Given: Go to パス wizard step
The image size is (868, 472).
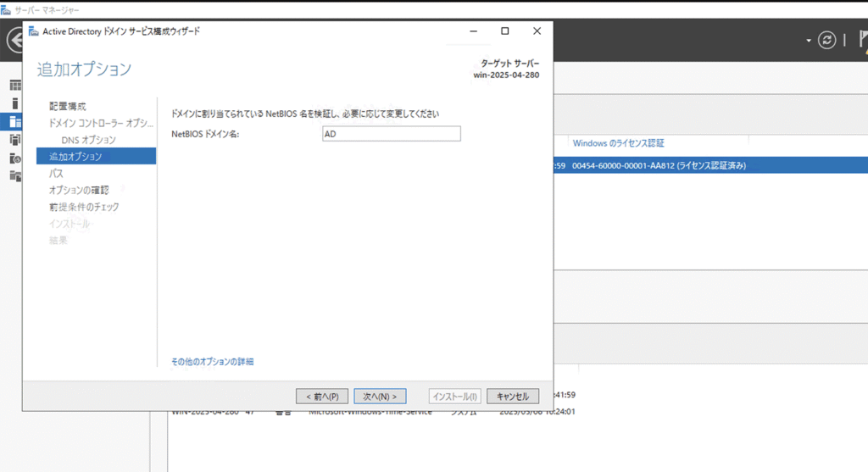Looking at the screenshot, I should 56,173.
